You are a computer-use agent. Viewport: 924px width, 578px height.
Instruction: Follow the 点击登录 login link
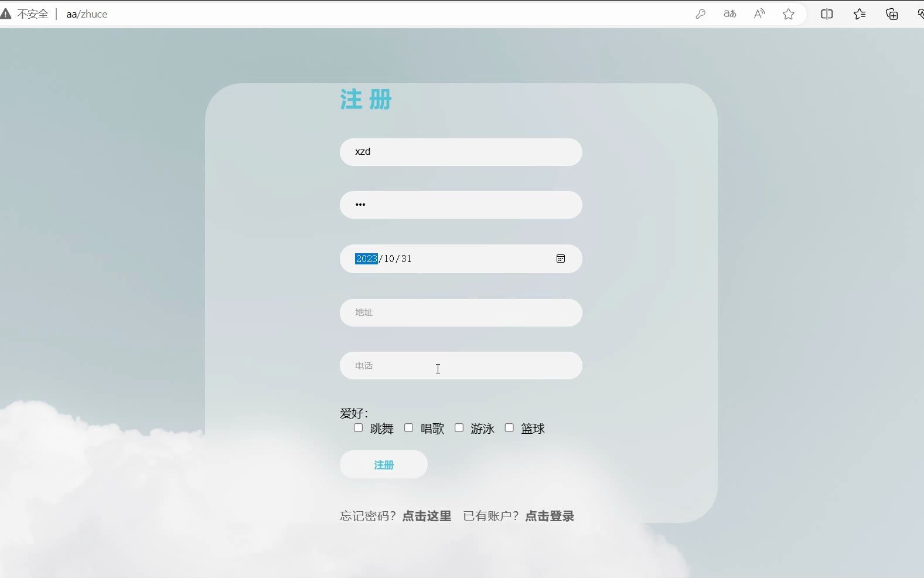(x=550, y=516)
